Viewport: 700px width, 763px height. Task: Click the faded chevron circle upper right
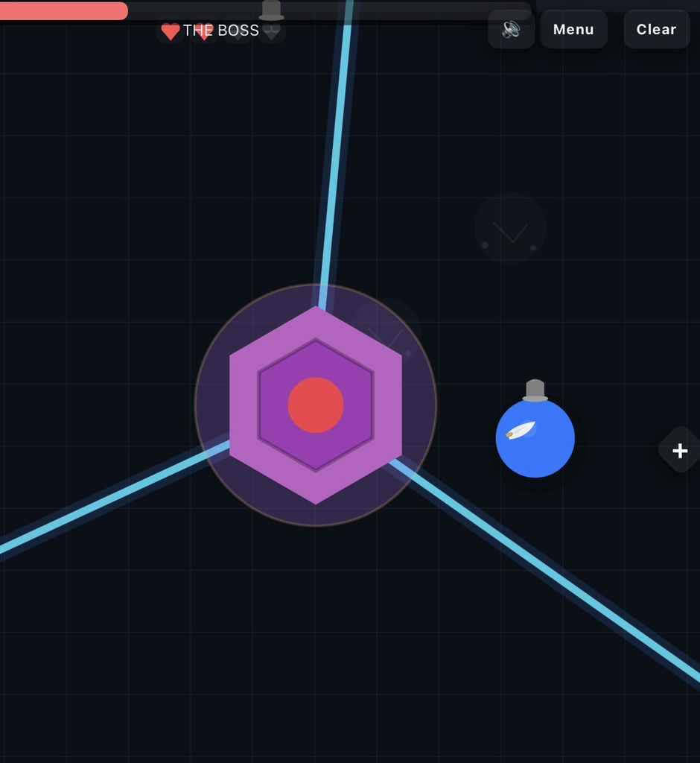(x=510, y=228)
